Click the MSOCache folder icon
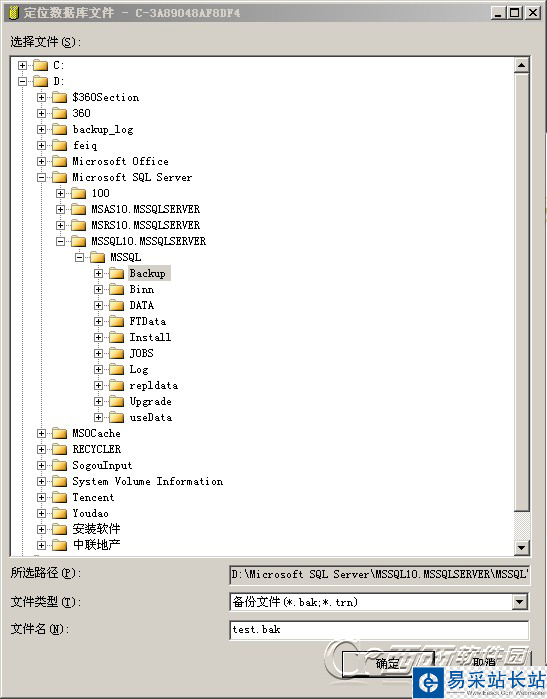547x699 pixels. point(59,433)
